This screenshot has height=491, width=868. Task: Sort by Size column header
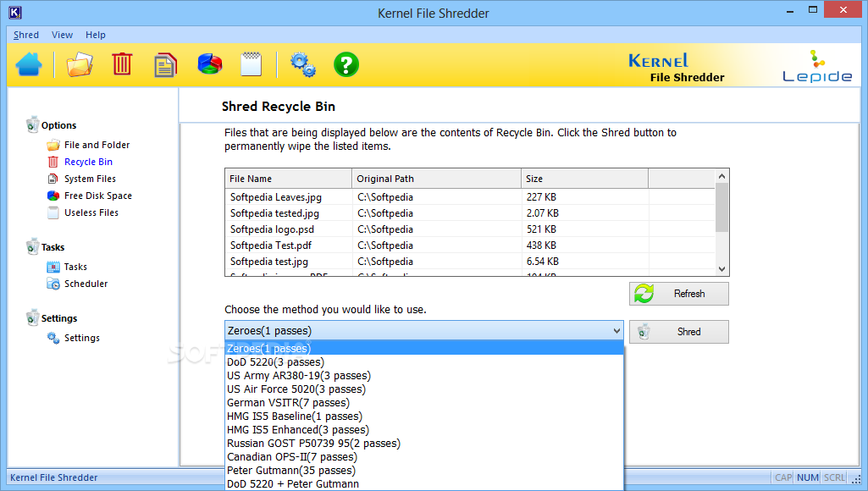(x=584, y=179)
